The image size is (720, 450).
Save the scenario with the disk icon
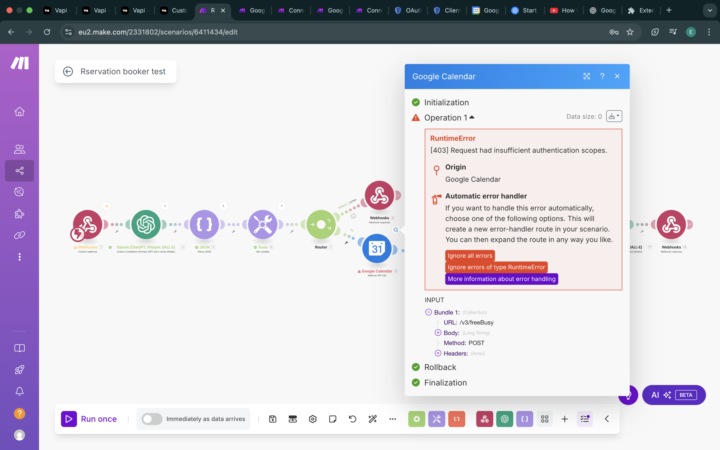click(272, 419)
